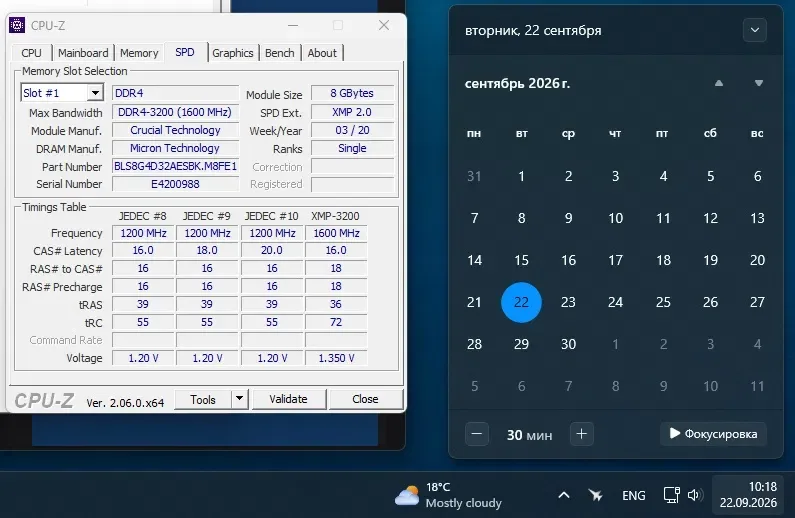Viewport: 795px width, 518px height.
Task: Click the XMP-3200 frequency 1600 MHz cell
Action: point(336,233)
